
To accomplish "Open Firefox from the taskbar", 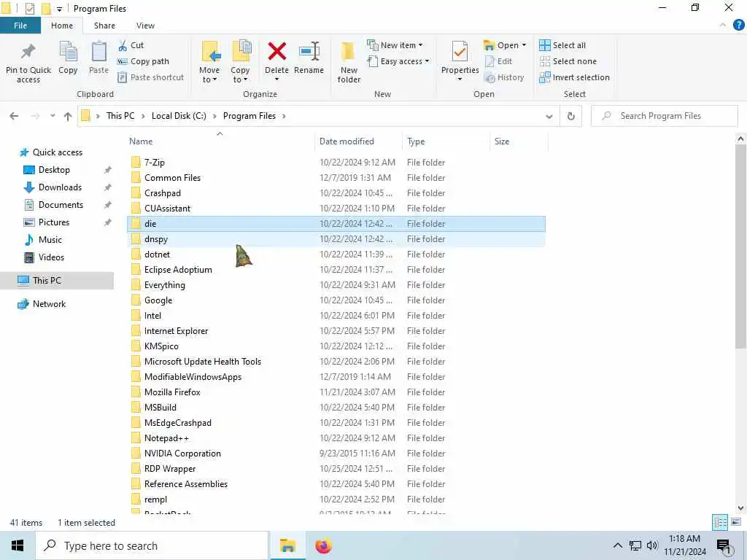I will click(x=323, y=545).
